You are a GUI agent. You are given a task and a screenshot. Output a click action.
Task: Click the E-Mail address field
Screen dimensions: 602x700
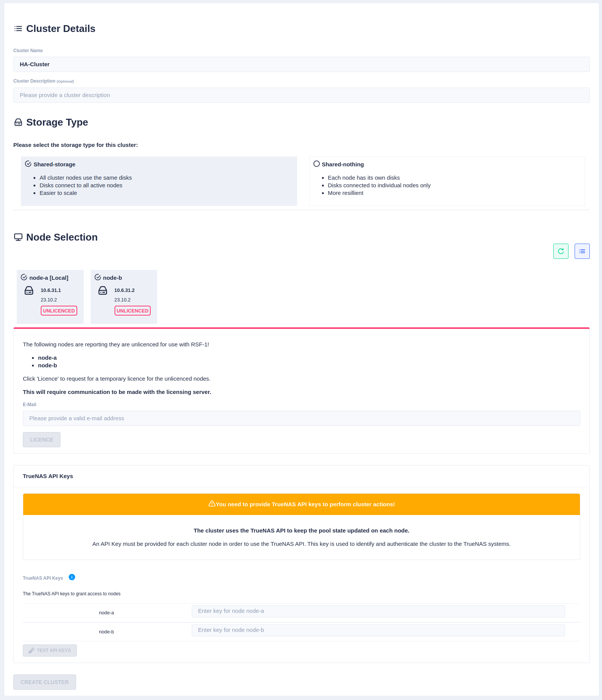tap(301, 418)
